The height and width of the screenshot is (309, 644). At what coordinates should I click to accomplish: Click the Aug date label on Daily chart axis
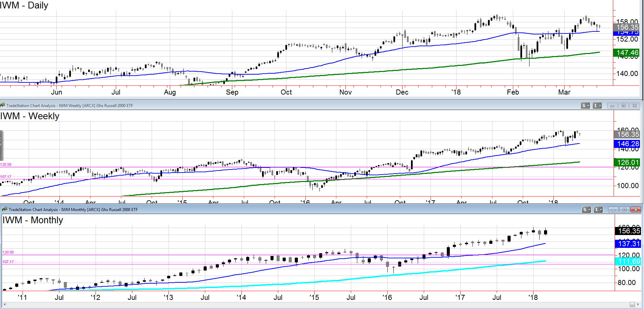point(170,92)
